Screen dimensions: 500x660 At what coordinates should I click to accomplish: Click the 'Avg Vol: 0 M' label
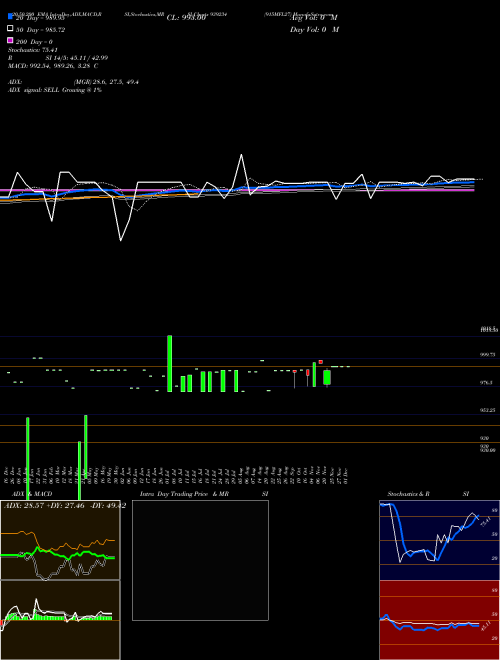coord(314,18)
